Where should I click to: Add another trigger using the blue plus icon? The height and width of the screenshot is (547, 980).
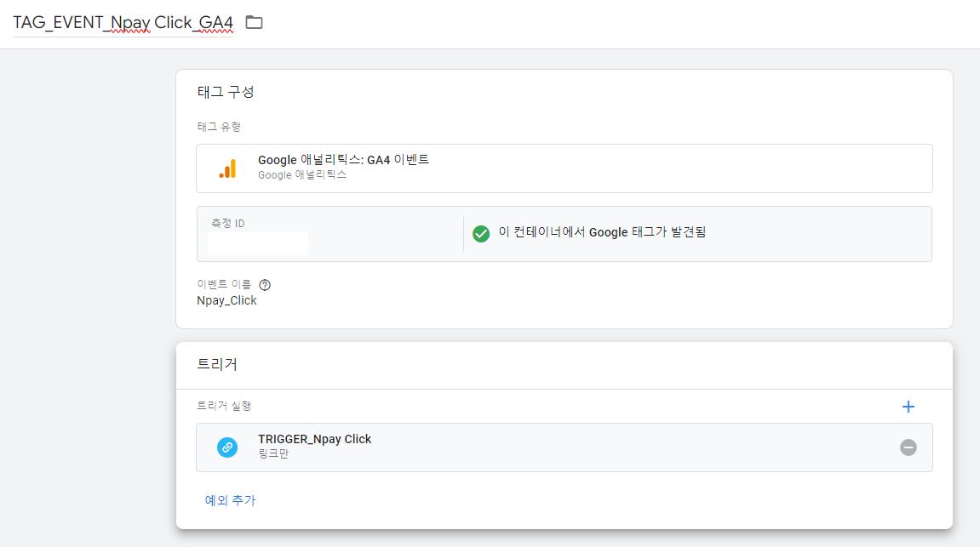click(908, 407)
